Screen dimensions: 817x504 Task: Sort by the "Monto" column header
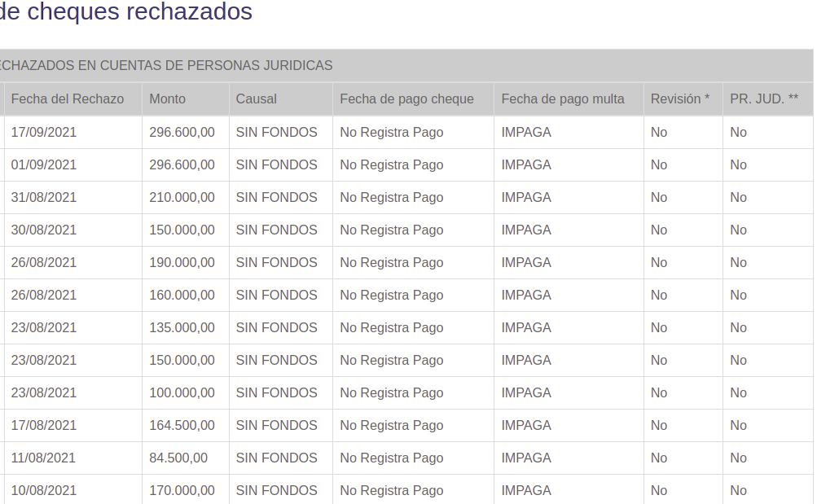click(x=166, y=99)
